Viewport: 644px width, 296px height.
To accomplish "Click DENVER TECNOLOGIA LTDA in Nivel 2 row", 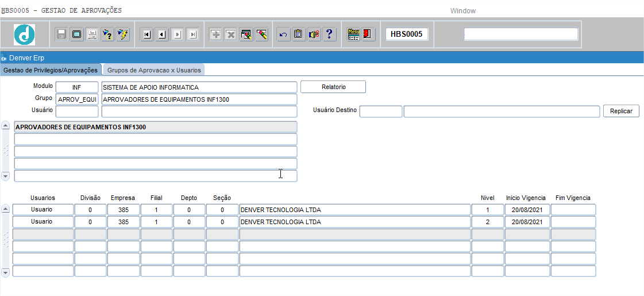I will 354,222.
